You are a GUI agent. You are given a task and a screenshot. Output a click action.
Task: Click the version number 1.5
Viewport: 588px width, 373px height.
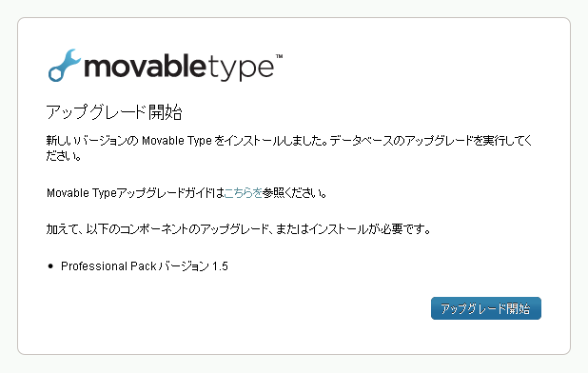[220, 266]
